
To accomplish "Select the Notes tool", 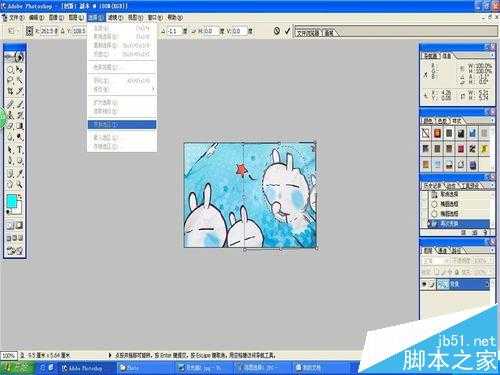I will (x=10, y=173).
